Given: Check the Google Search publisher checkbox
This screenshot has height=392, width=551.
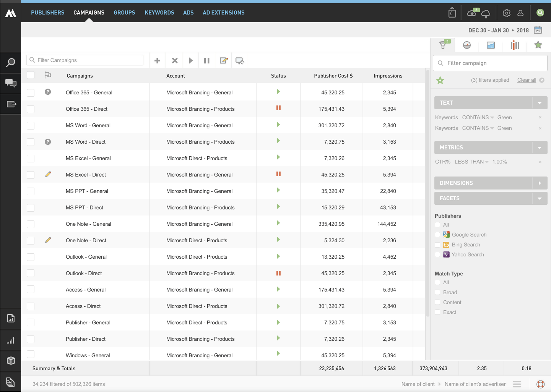Looking at the screenshot, I should pos(437,235).
